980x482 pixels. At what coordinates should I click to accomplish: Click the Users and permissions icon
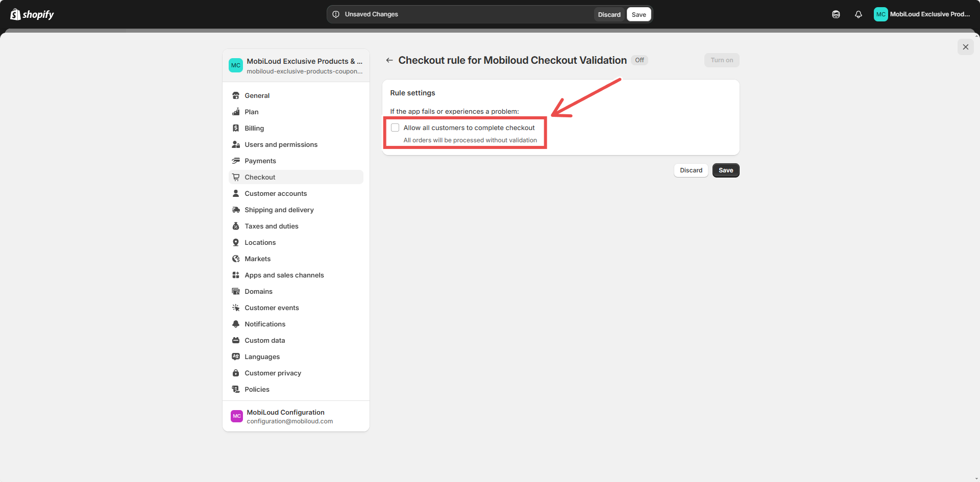coord(236,144)
